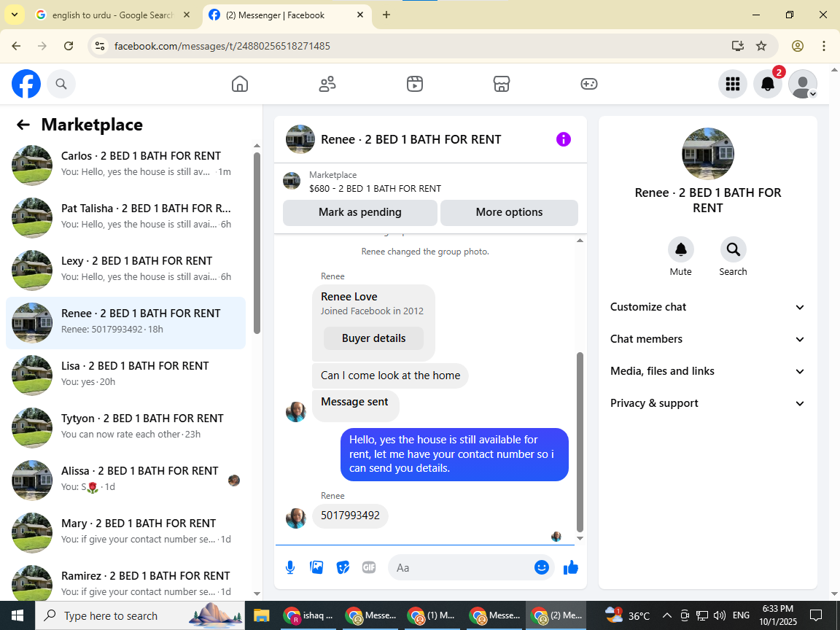
Task: Open Pat Talisha conversation
Action: click(126, 217)
